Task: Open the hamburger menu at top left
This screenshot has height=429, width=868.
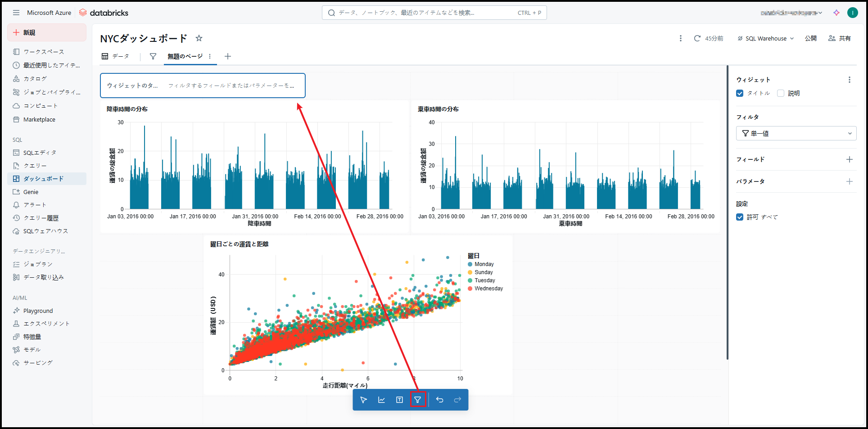Action: 16,13
